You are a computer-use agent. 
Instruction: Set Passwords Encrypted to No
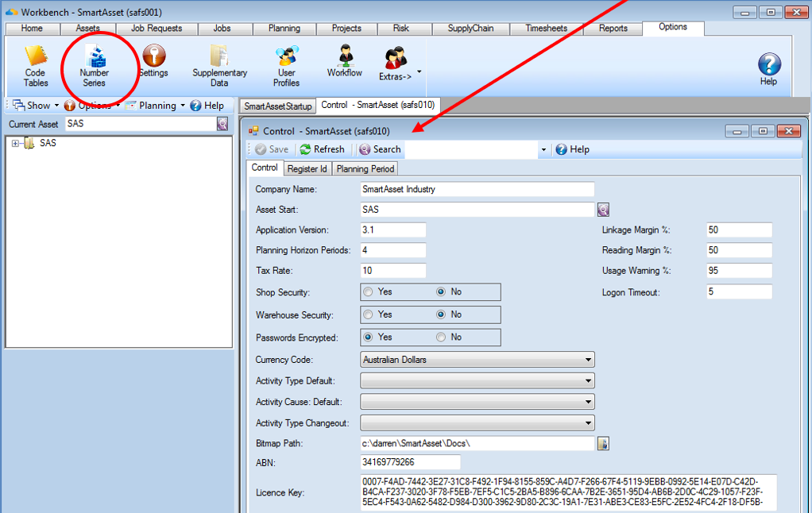pos(441,337)
